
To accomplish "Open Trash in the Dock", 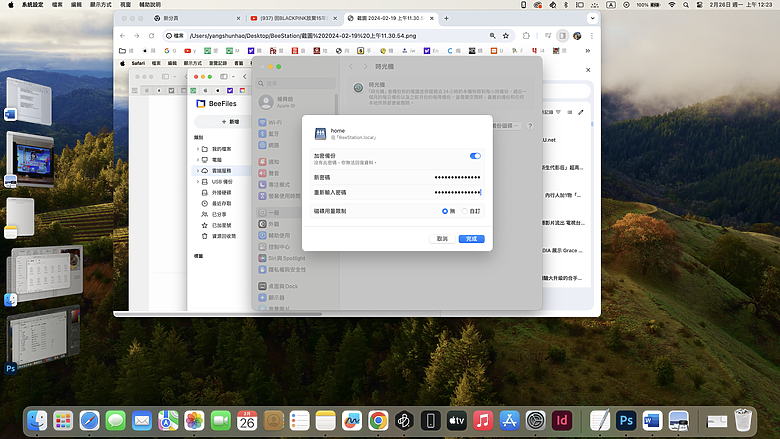I will [743, 421].
